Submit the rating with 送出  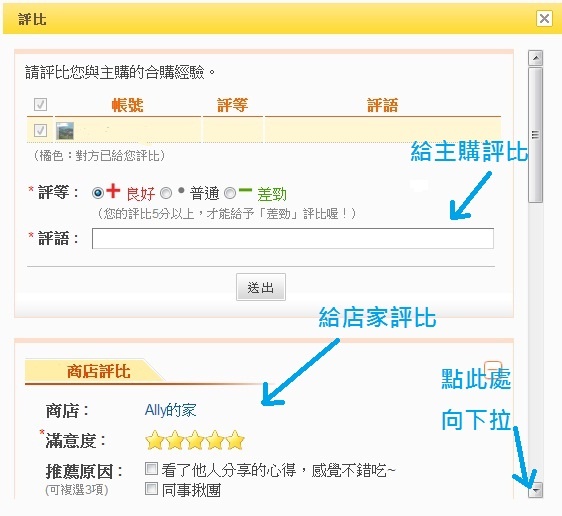tap(261, 287)
